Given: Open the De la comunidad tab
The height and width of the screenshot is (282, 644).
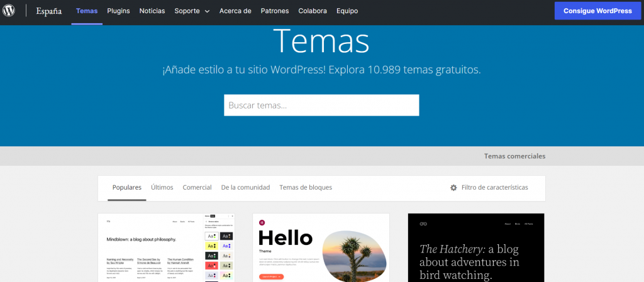Looking at the screenshot, I should tap(246, 187).
